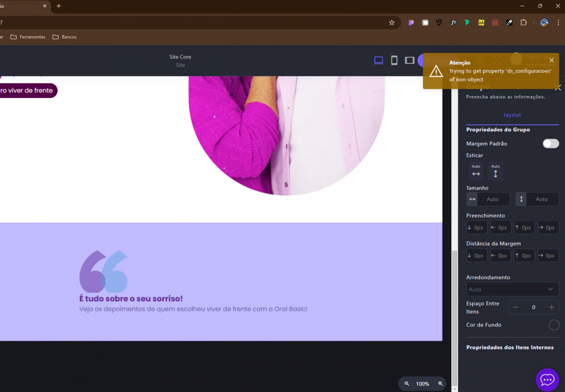Viewport: 565px width, 392px height.
Task: Toggle the Margem Padrão switch
Action: pos(550,144)
